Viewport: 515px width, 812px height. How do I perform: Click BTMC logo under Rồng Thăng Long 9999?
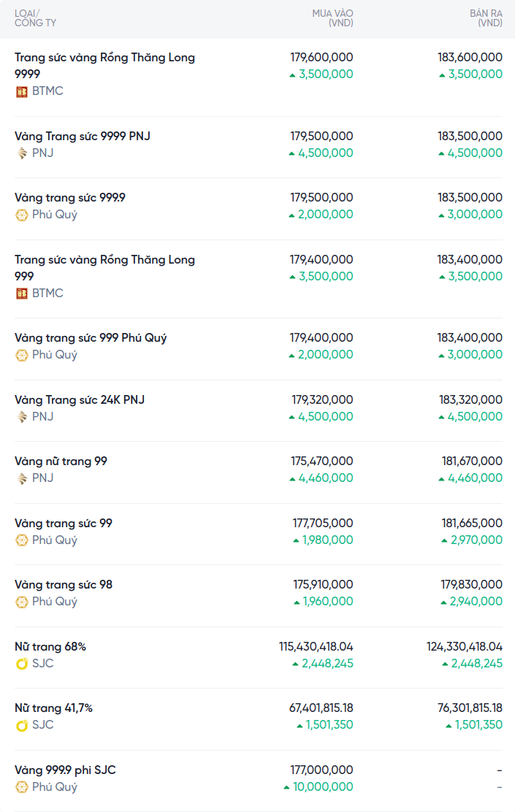(22, 91)
